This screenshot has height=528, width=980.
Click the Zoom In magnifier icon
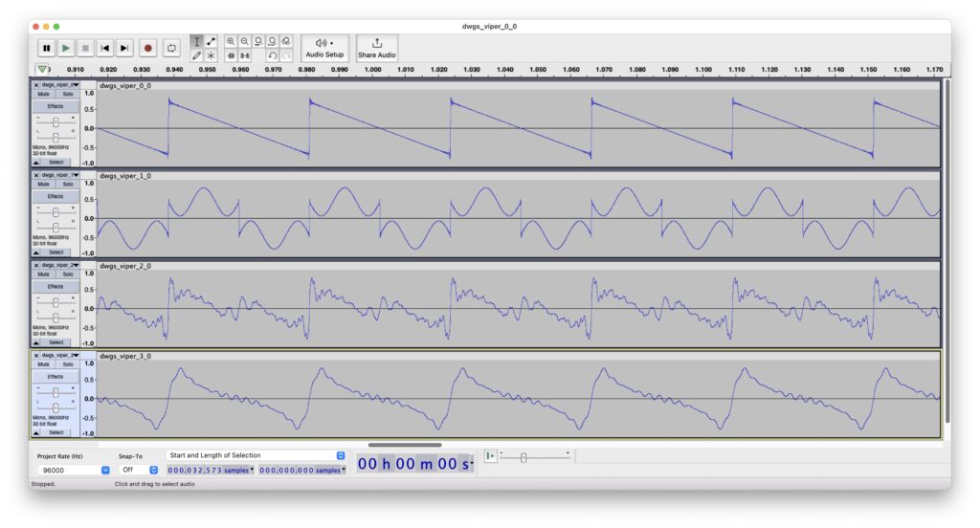(231, 42)
